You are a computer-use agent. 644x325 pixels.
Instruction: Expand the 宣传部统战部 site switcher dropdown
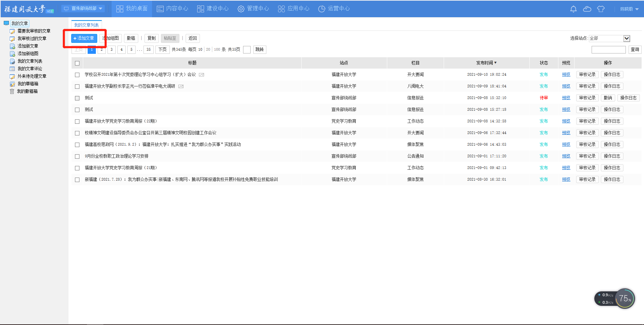click(84, 9)
